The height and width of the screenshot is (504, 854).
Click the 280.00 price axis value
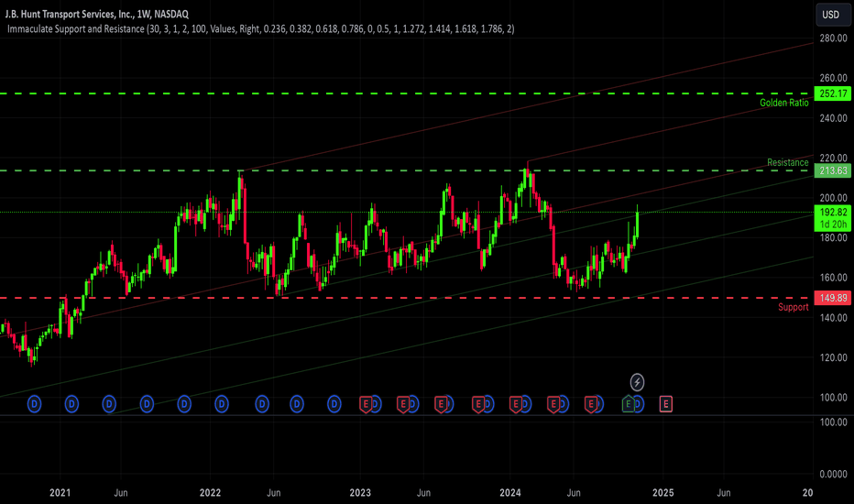pyautogui.click(x=833, y=38)
